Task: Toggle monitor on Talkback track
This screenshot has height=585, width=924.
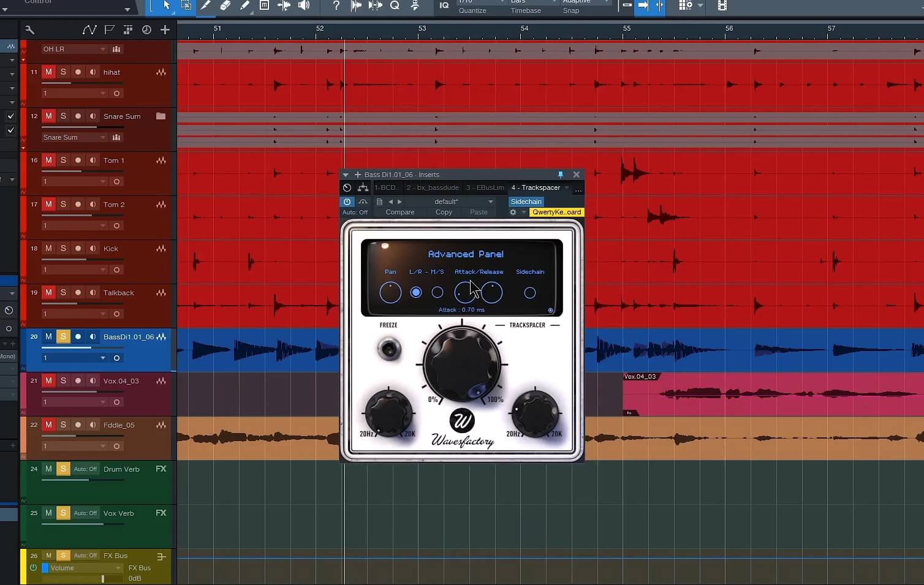Action: pos(93,293)
